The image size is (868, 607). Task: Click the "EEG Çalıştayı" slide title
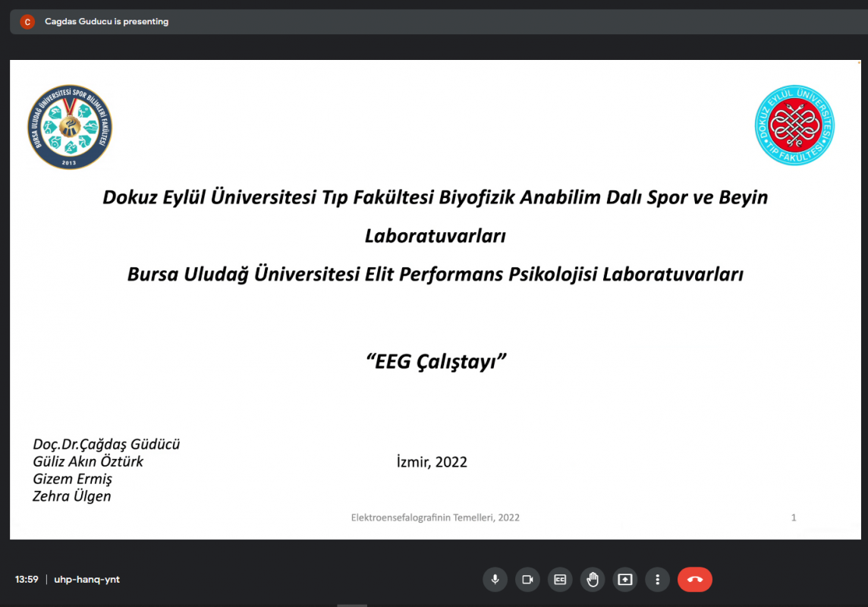click(x=436, y=361)
